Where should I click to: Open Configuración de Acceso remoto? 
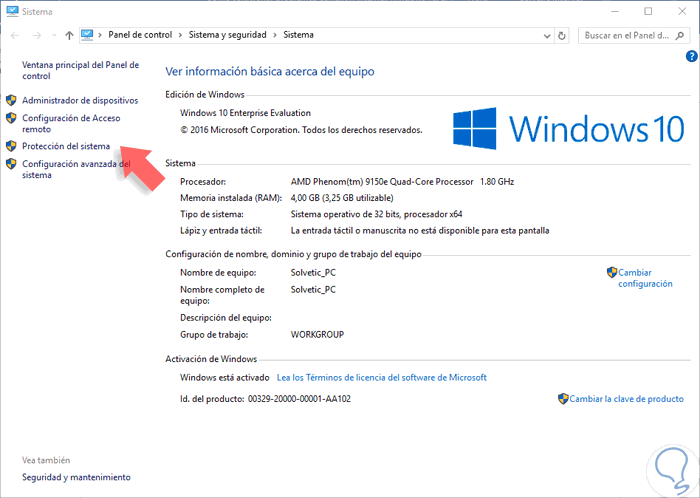(x=71, y=124)
